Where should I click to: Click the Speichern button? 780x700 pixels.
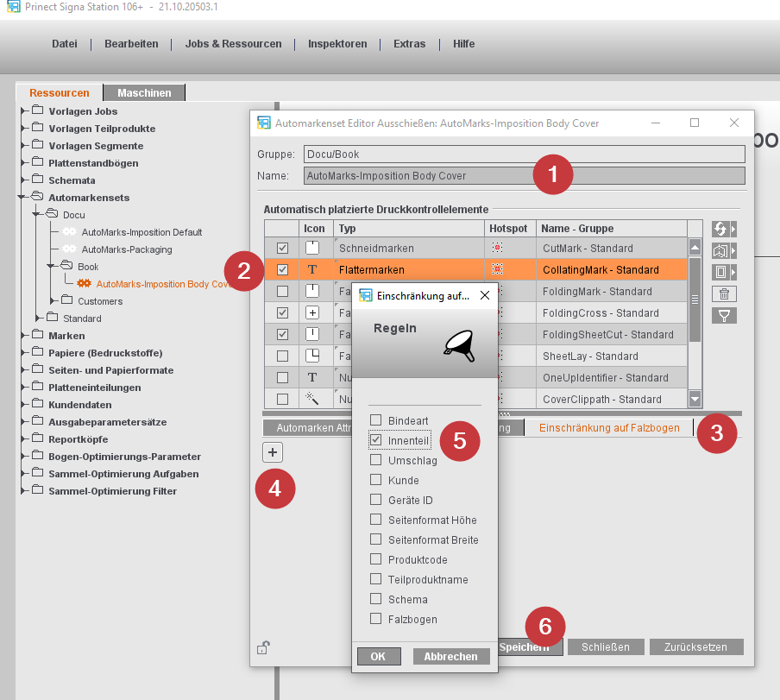pos(530,646)
